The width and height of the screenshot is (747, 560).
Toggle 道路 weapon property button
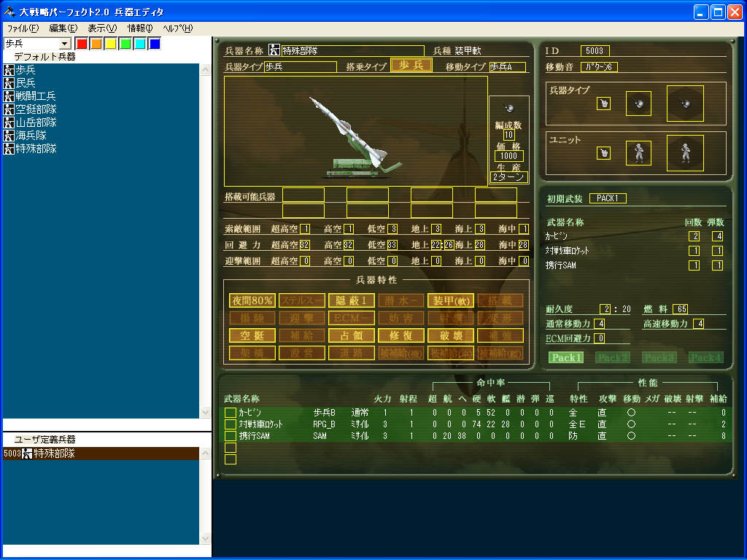click(351, 353)
